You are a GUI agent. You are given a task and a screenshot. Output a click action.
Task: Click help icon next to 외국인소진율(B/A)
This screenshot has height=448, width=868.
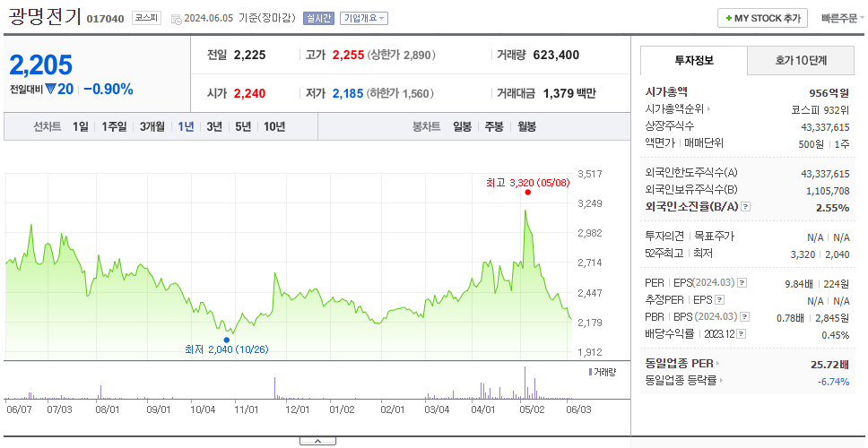pyautogui.click(x=746, y=207)
